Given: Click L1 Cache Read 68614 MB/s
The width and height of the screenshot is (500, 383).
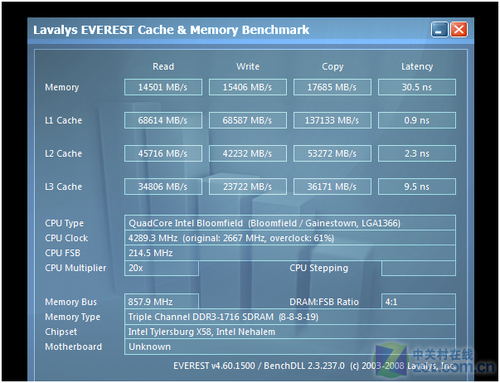Looking at the screenshot, I should (163, 120).
